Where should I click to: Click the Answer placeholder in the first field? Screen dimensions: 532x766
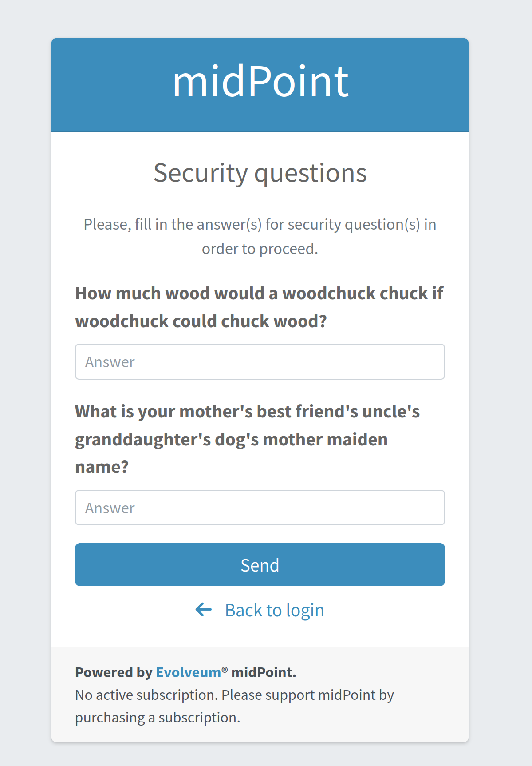[110, 362]
